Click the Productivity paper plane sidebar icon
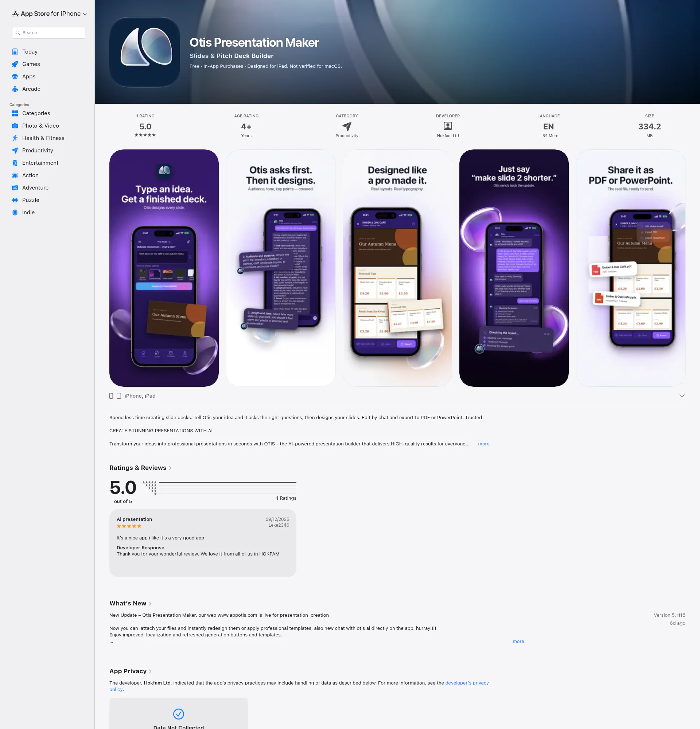 pos(15,151)
